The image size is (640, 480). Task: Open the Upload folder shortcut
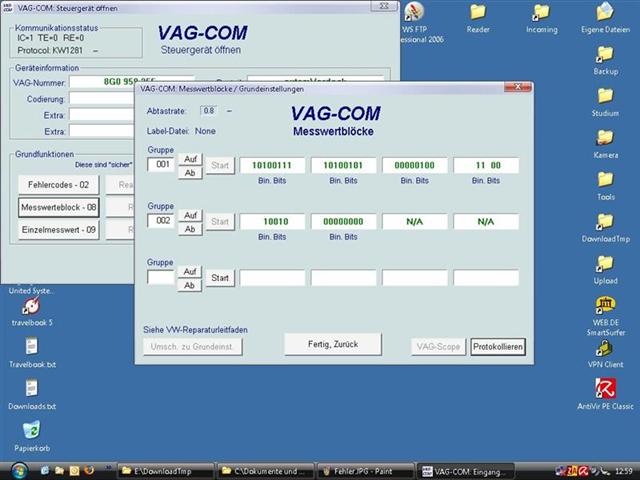[x=605, y=264]
